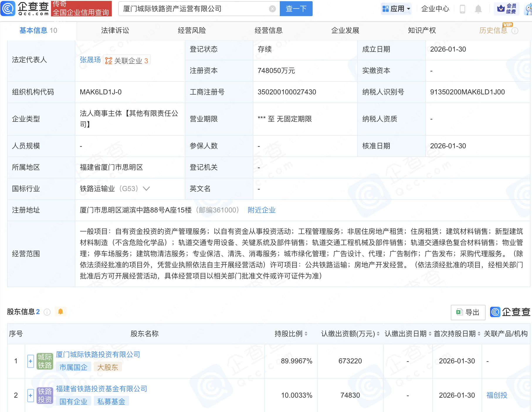Sort by 持股比例 column
The width and height of the screenshot is (532, 412).
point(306,334)
